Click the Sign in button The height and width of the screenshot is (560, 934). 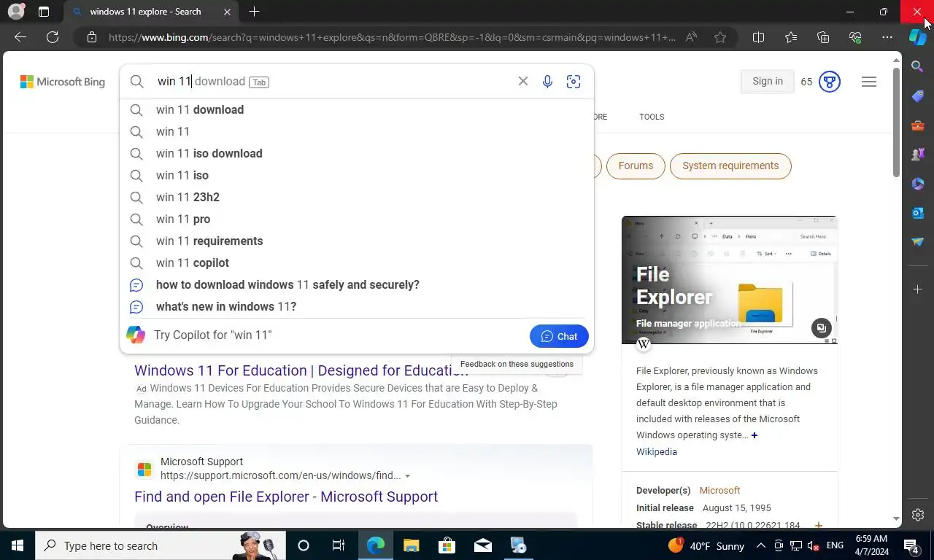point(767,81)
